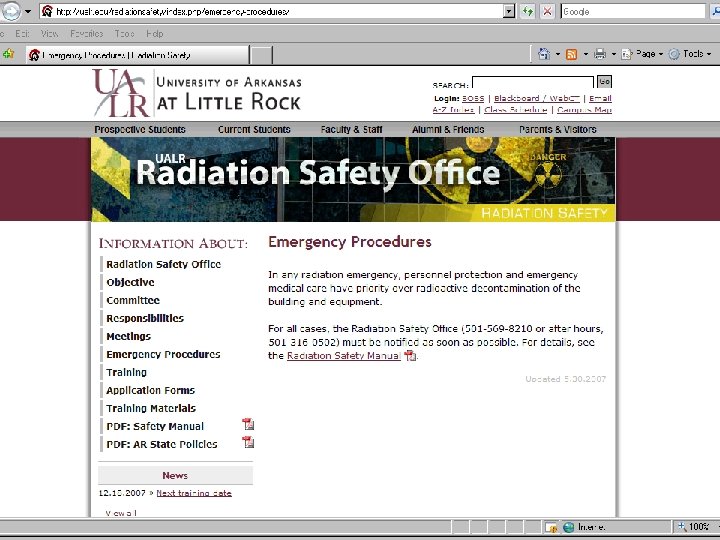The image size is (720, 540).
Task: Click the Go search button
Action: click(x=604, y=82)
